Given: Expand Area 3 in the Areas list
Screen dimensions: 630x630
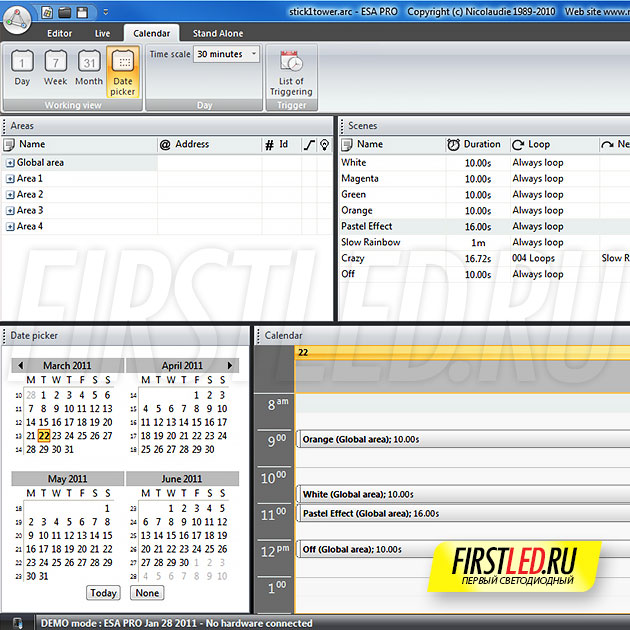Looking at the screenshot, I should (10, 210).
